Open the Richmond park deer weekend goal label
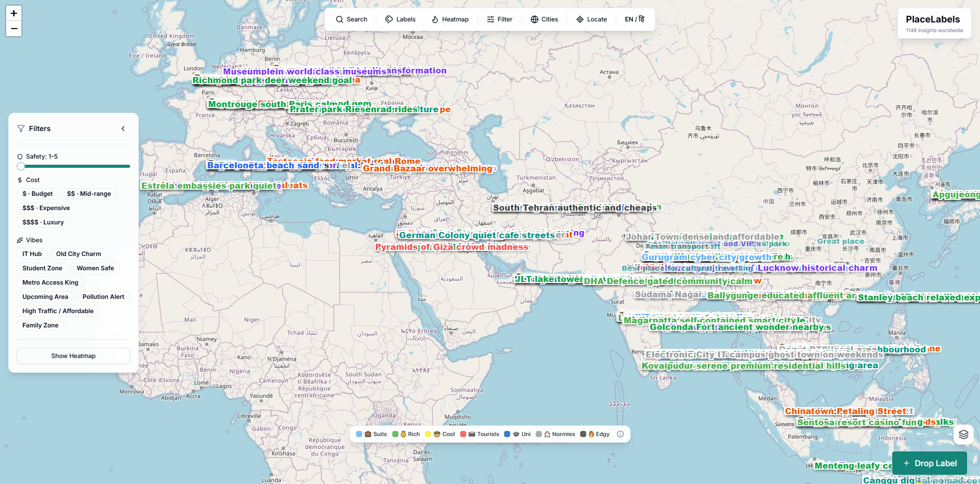This screenshot has height=484, width=980. pos(272,81)
